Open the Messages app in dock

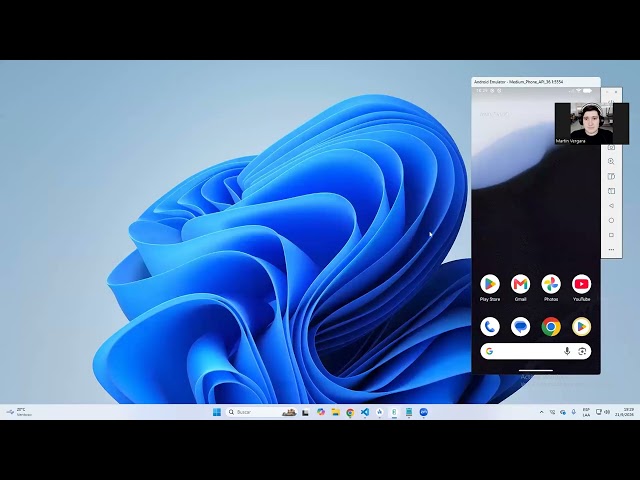520,327
